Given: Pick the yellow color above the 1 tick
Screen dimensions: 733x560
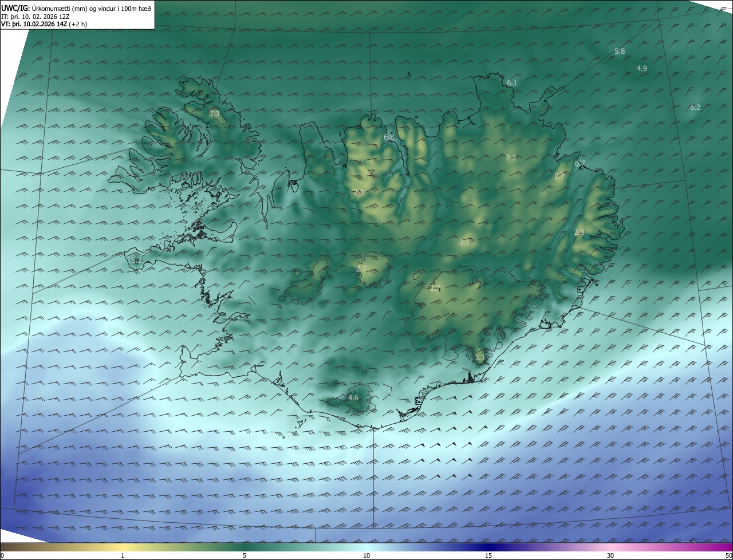Looking at the screenshot, I should coord(123,547).
